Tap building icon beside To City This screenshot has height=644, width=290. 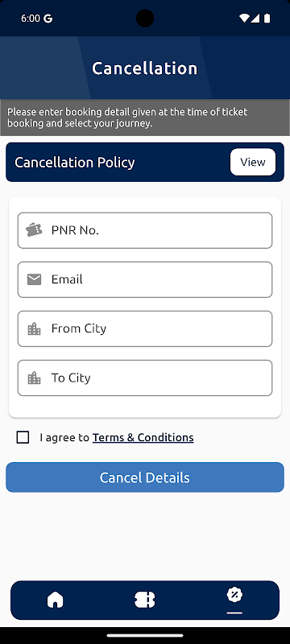click(x=34, y=378)
